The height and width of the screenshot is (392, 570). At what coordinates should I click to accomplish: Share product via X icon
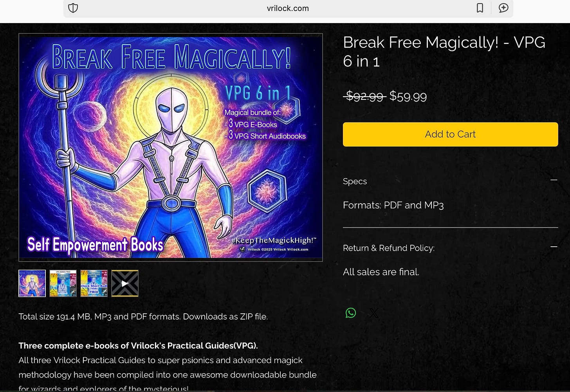point(374,313)
